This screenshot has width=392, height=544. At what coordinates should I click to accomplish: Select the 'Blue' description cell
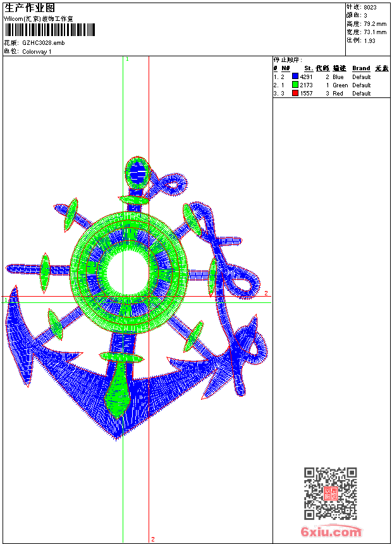point(338,77)
